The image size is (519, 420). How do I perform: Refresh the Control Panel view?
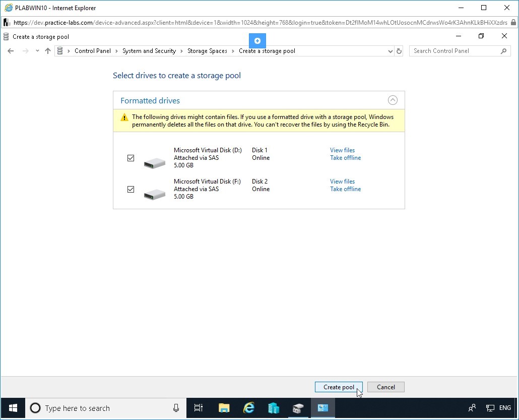point(399,51)
